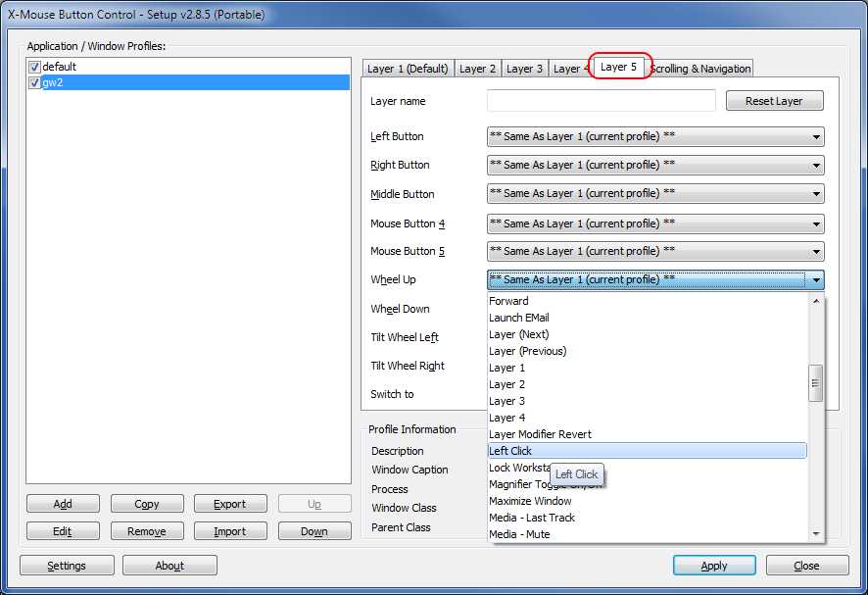Click the Wheel Up dropdown arrow
Viewport: 868px width, 595px height.
click(816, 280)
